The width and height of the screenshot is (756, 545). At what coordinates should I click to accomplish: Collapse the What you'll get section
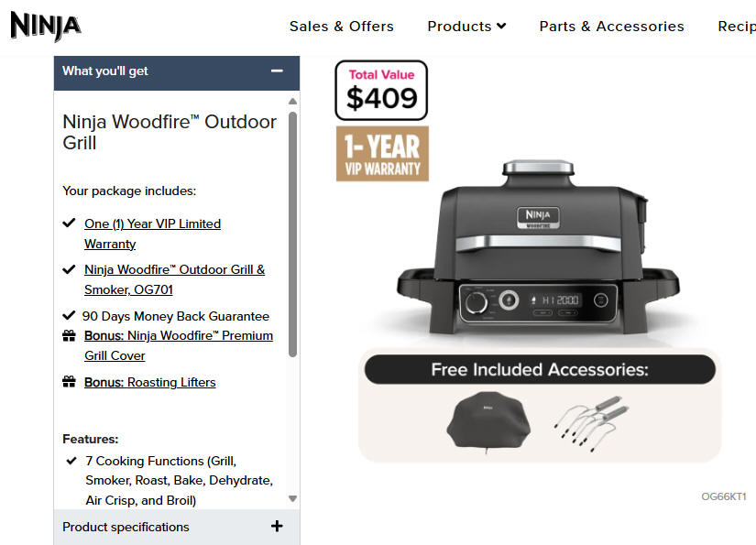(x=277, y=71)
